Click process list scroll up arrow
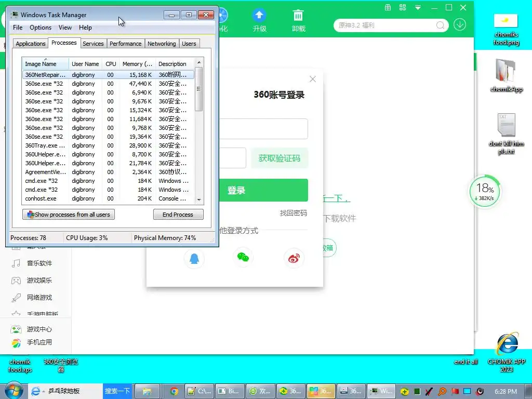The height and width of the screenshot is (399, 532). 199,62
